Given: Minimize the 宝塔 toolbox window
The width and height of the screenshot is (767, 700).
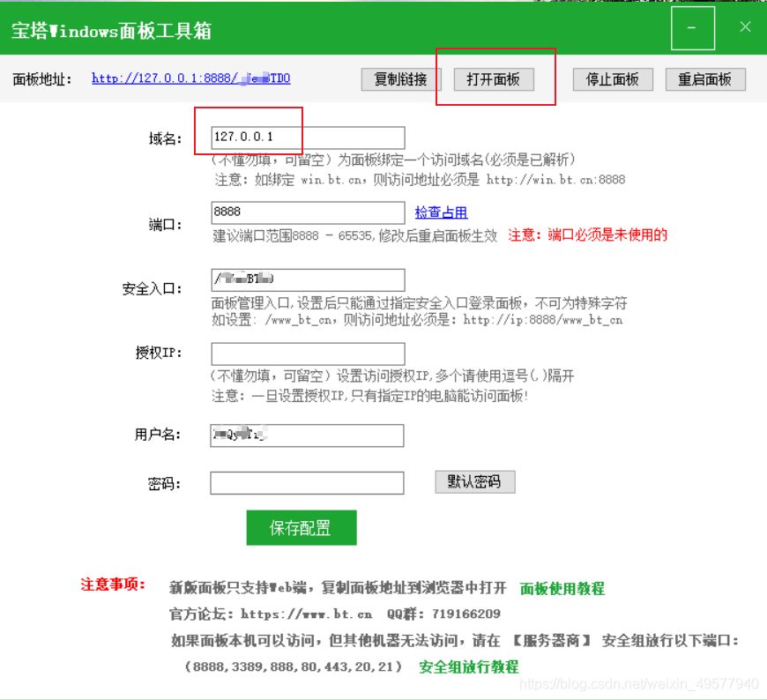Looking at the screenshot, I should click(693, 28).
